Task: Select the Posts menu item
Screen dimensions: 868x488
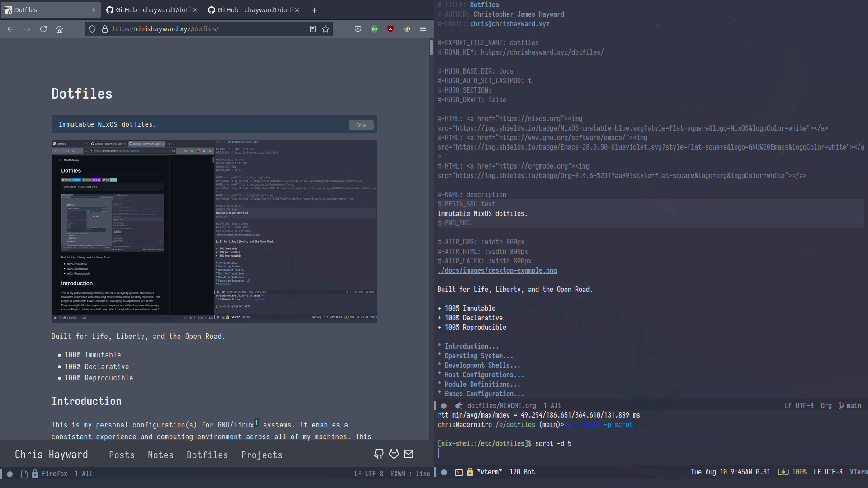Action: pos(122,455)
